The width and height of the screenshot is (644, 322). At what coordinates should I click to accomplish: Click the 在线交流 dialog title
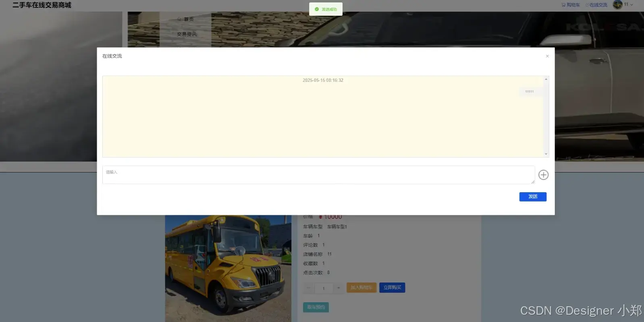pyautogui.click(x=112, y=56)
